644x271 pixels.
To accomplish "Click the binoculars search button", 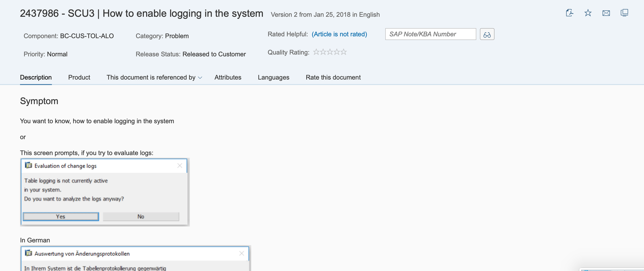I will (x=487, y=34).
